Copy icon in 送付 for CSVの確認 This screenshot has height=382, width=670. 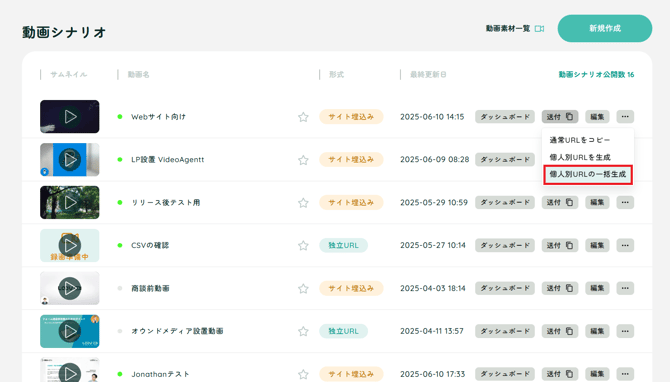coord(569,245)
